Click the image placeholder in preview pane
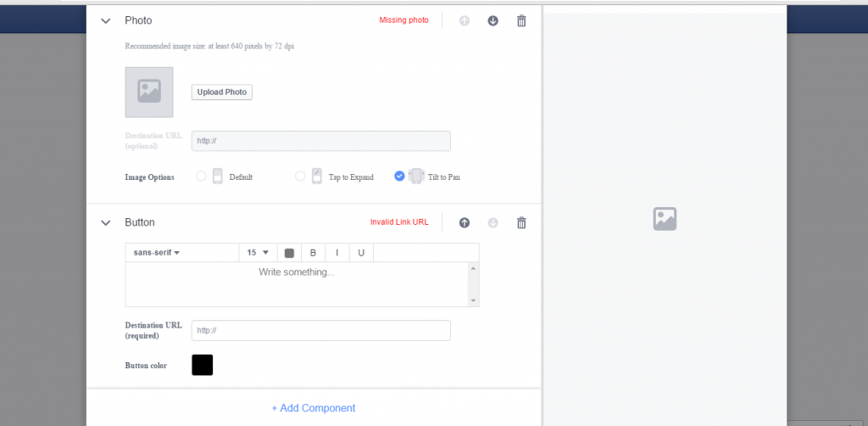 [x=665, y=219]
